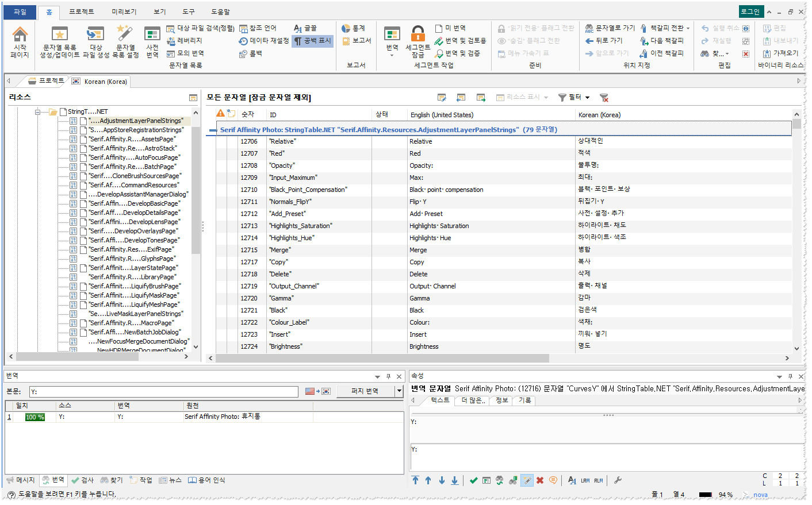Switch to 미리보기 ribbon tab
The height and width of the screenshot is (505, 812).
coord(124,11)
